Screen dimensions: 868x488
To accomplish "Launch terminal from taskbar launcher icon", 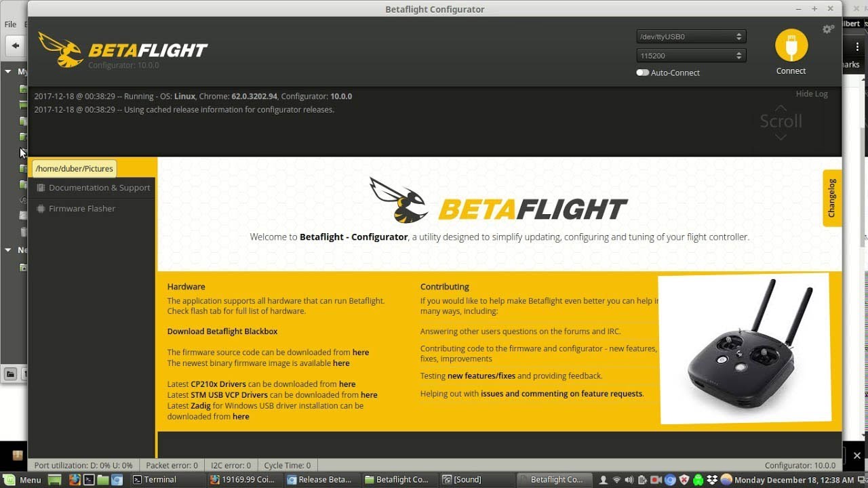I will (x=89, y=480).
